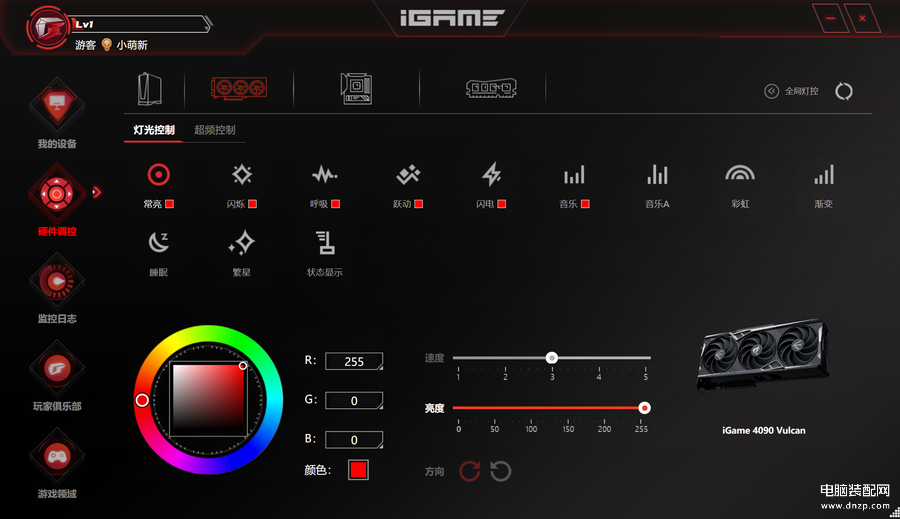Screen dimensions: 900x519
Task: Open 我的设备 in the sidebar
Action: [x=57, y=114]
